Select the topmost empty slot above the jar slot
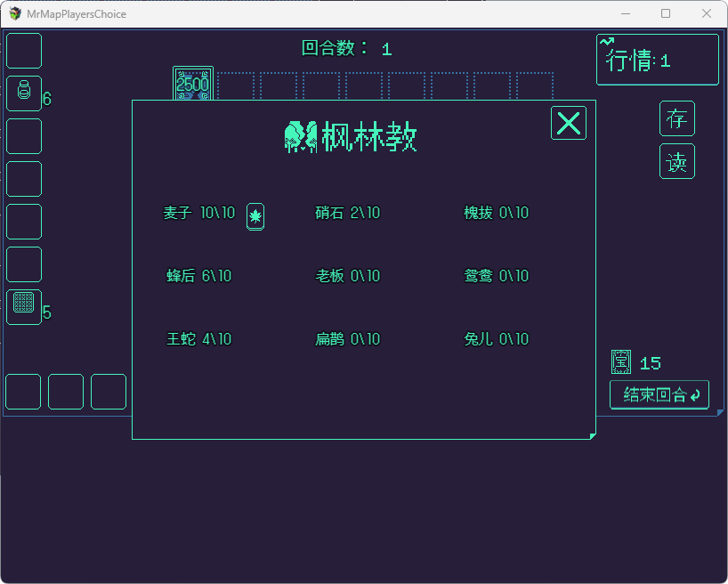 pyautogui.click(x=24, y=51)
